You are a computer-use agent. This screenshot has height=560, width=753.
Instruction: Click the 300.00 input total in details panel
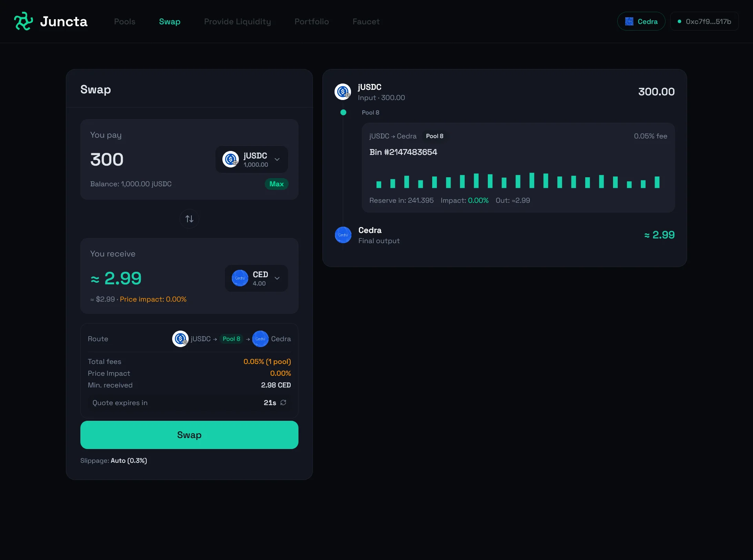click(657, 92)
